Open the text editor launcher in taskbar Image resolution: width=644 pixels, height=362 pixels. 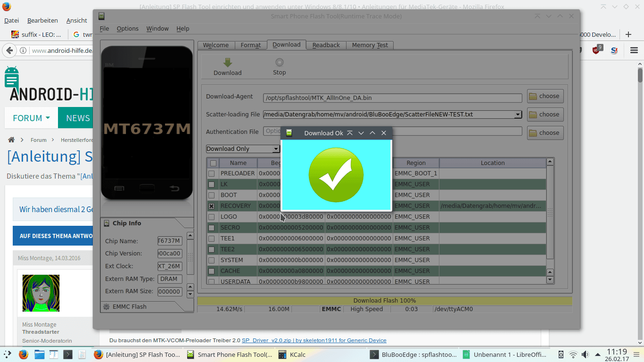pos(82,354)
